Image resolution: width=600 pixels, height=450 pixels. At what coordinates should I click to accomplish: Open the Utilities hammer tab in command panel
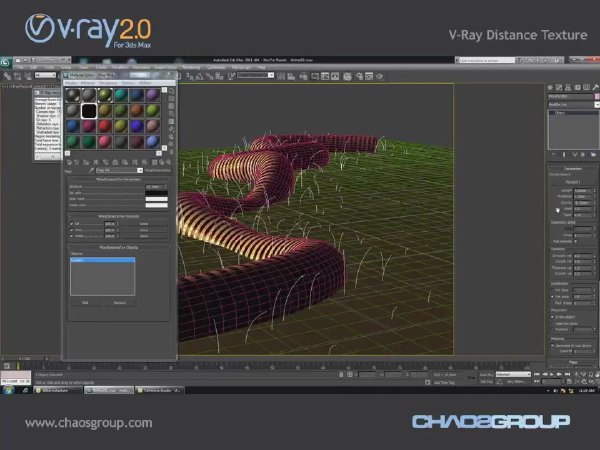pos(595,88)
